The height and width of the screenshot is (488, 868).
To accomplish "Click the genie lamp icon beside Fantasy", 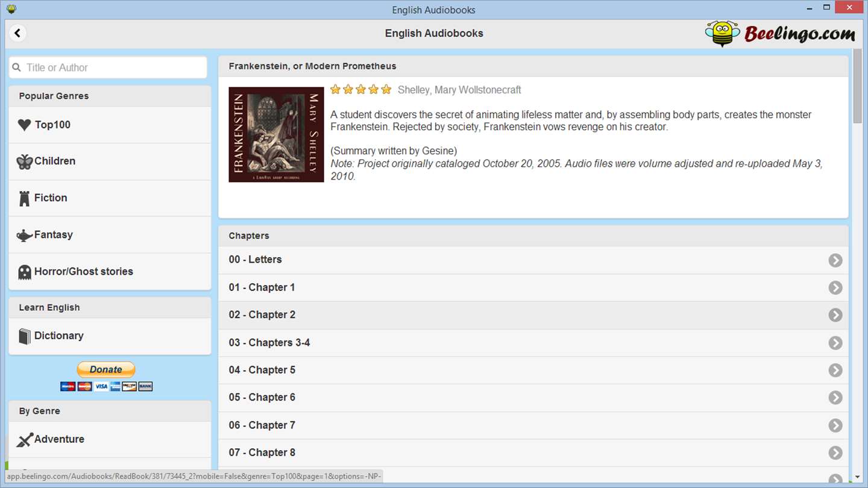I will pyautogui.click(x=24, y=235).
